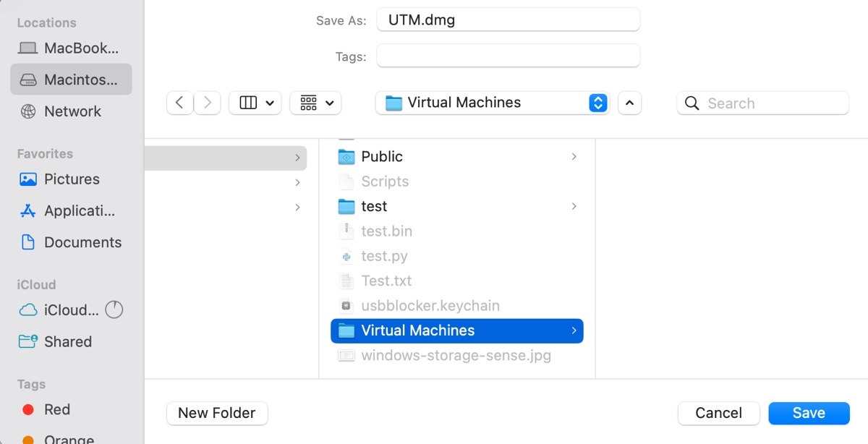The width and height of the screenshot is (868, 444).
Task: Edit the Save As filename field
Action: coord(508,20)
